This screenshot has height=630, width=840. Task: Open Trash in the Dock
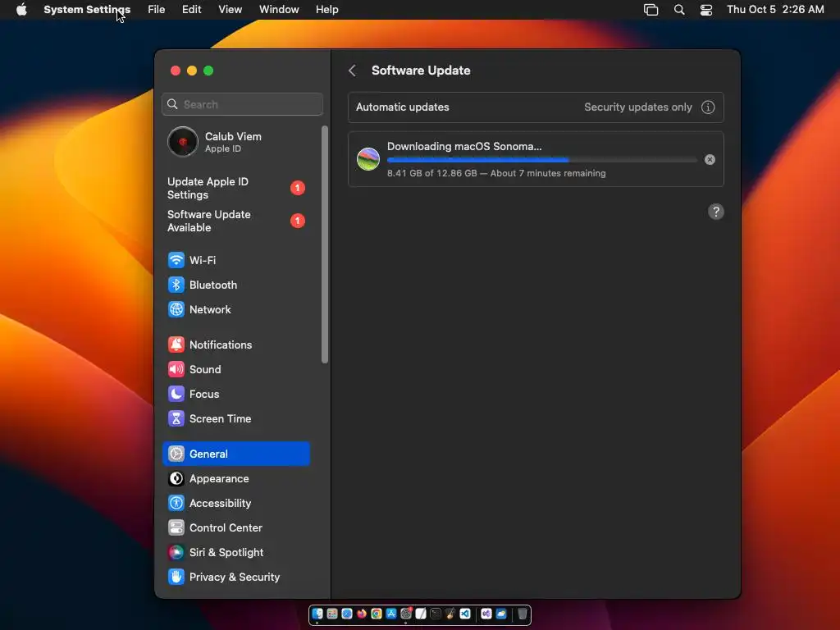[523, 614]
